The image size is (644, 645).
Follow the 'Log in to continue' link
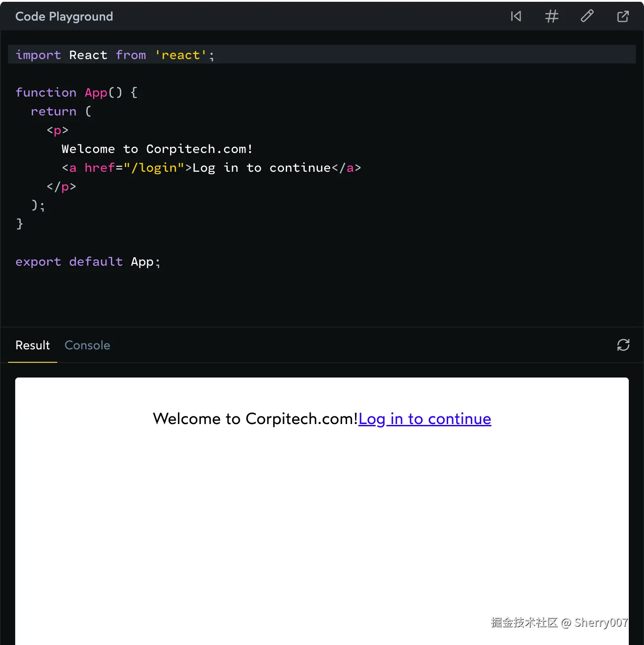pos(425,419)
